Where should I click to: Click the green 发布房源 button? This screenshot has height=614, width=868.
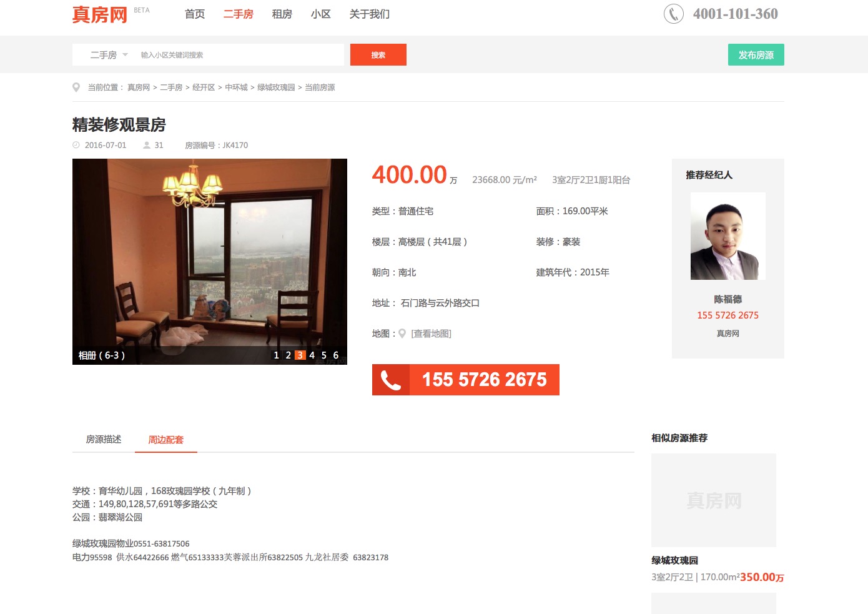click(x=756, y=55)
